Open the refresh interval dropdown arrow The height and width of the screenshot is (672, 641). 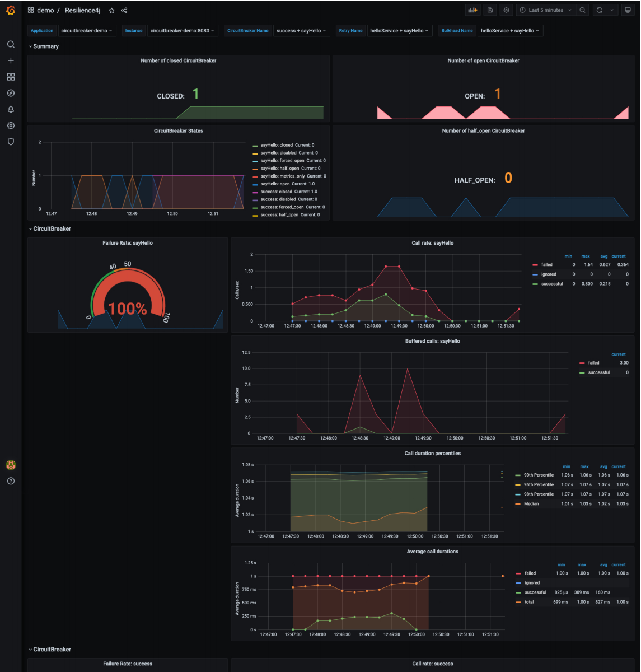tap(612, 10)
